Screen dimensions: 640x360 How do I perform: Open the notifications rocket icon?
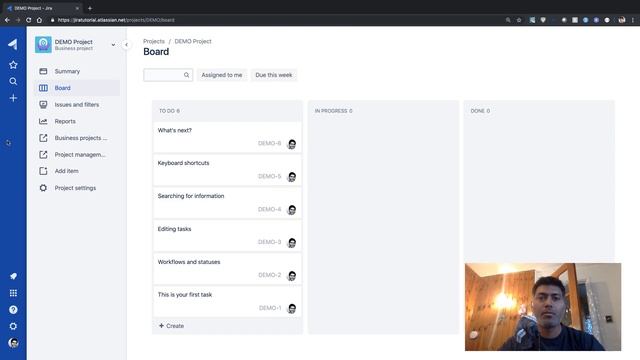[x=13, y=276]
